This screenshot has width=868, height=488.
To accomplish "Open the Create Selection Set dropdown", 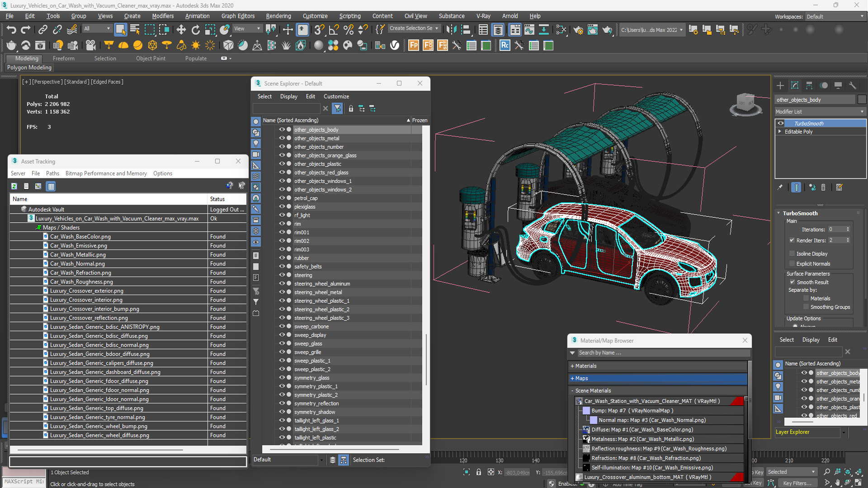I will coord(414,28).
